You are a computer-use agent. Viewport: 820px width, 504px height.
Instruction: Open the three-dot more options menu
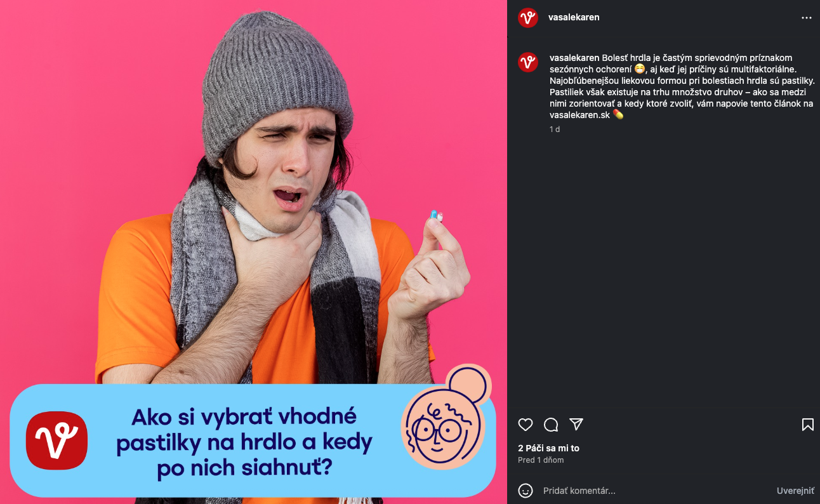click(x=807, y=18)
